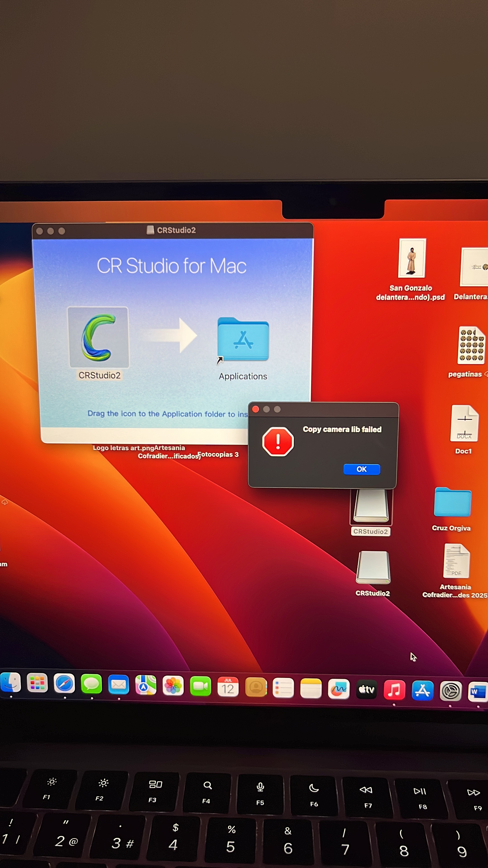488x868 pixels.
Task: Open Photos from the Dock
Action: pos(173,686)
